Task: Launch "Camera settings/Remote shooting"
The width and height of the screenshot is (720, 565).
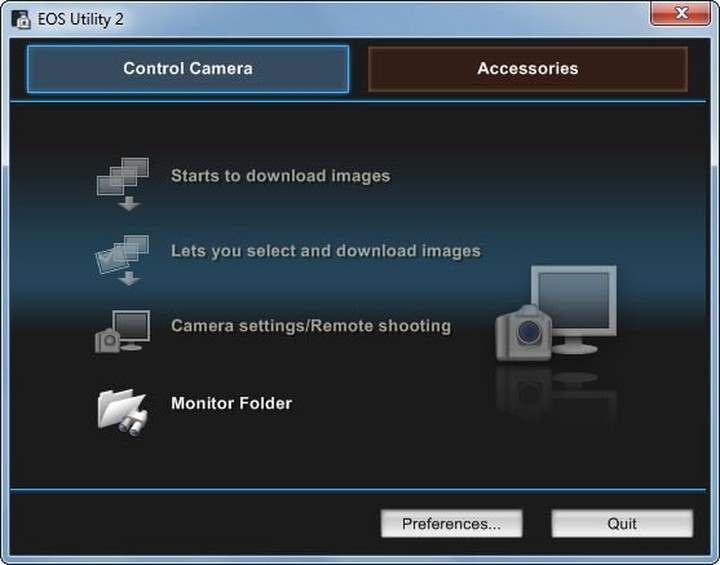Action: pyautogui.click(x=310, y=326)
